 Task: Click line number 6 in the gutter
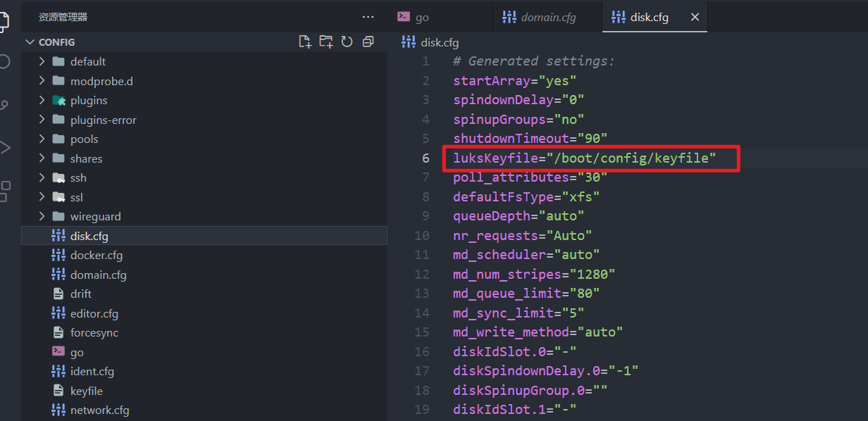click(x=426, y=158)
